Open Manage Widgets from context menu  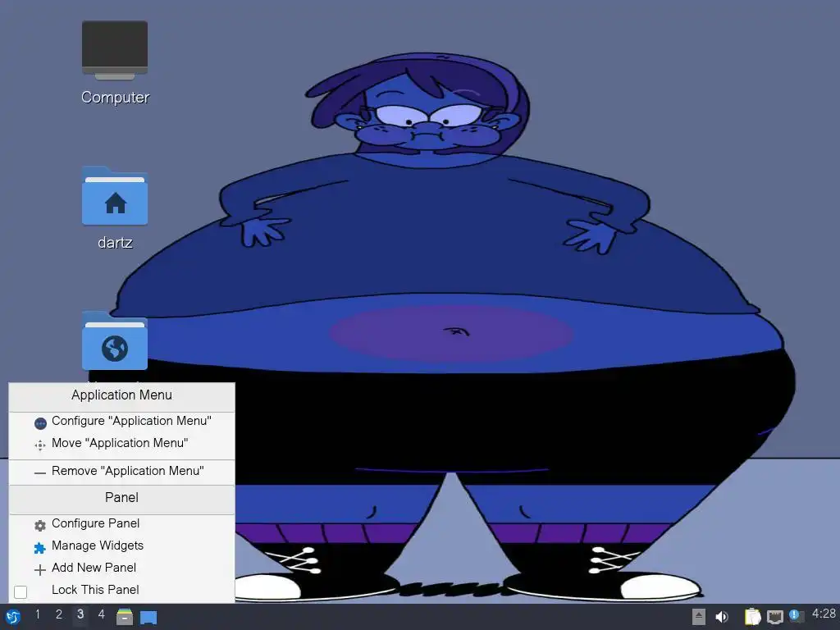coord(121,546)
